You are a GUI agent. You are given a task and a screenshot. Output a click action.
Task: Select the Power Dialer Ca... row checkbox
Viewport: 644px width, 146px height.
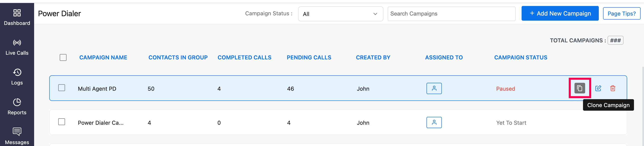point(61,122)
